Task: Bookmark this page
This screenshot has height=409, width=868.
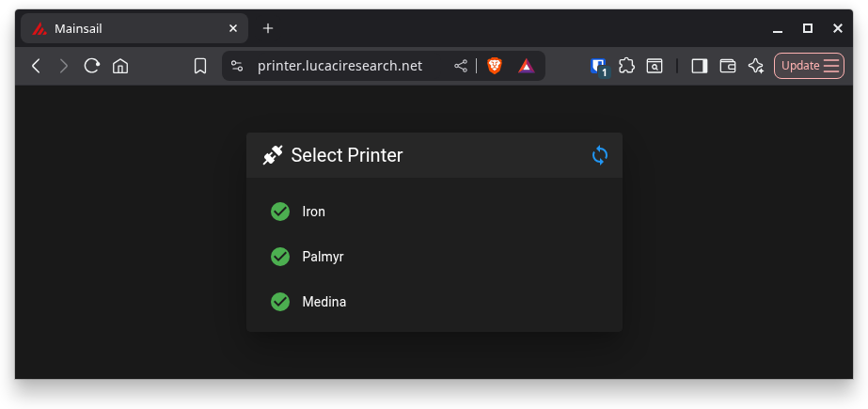Action: 200,67
